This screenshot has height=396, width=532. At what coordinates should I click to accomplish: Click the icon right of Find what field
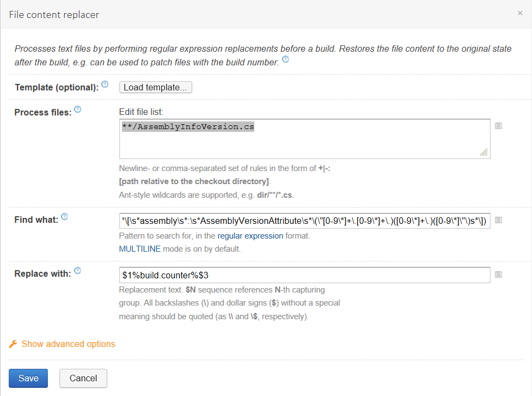click(x=498, y=221)
